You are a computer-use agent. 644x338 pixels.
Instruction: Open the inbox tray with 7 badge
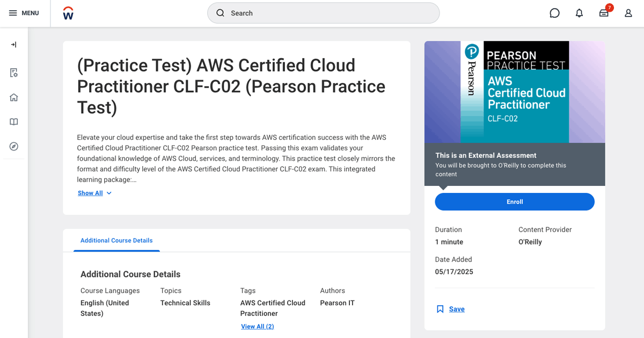[x=604, y=13]
